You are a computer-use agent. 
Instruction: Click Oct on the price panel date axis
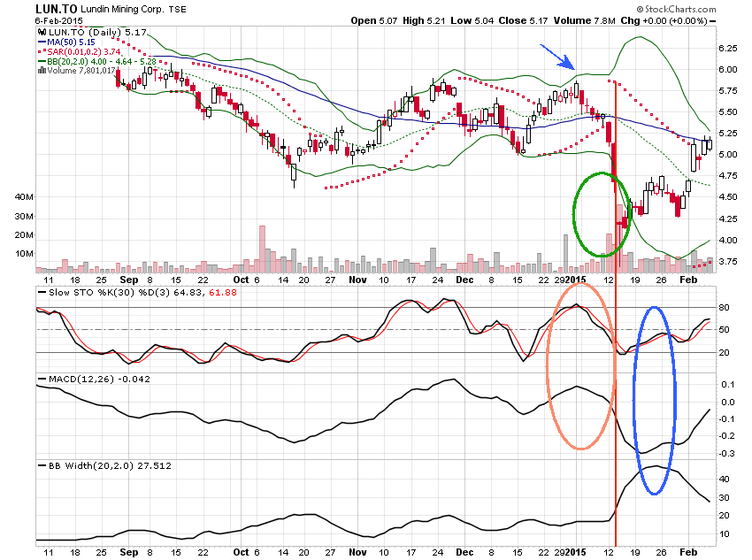[241, 280]
